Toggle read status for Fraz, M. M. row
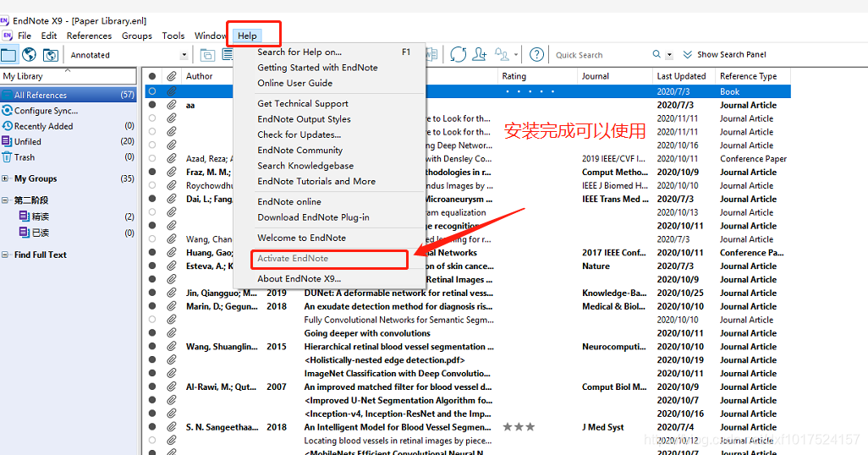 152,172
